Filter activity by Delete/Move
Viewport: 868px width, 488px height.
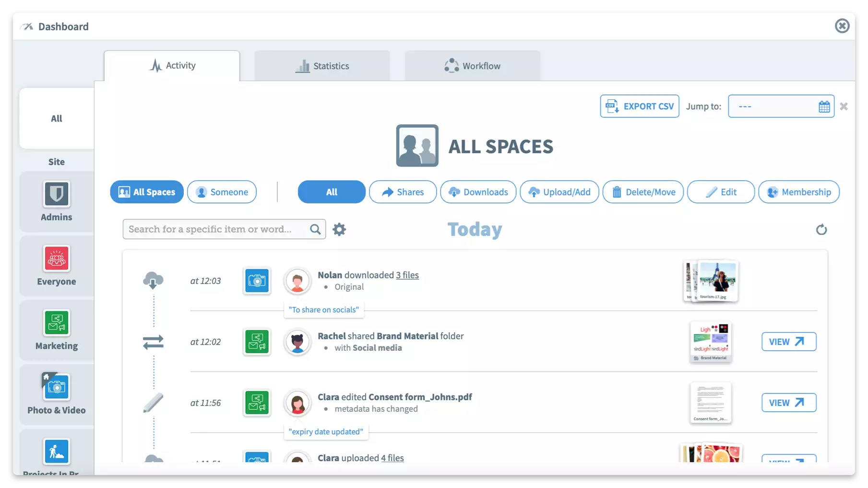tap(643, 192)
